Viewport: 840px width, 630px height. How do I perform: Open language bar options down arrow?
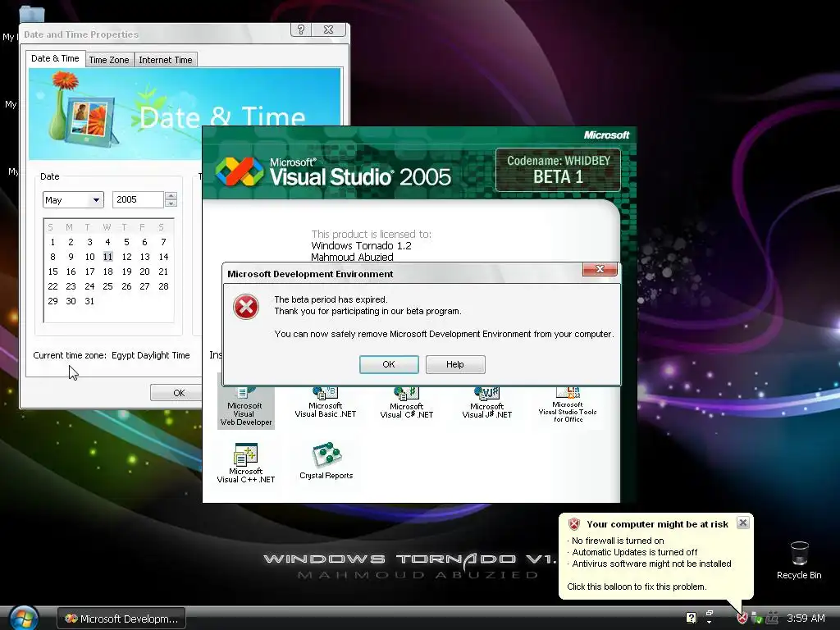[710, 622]
